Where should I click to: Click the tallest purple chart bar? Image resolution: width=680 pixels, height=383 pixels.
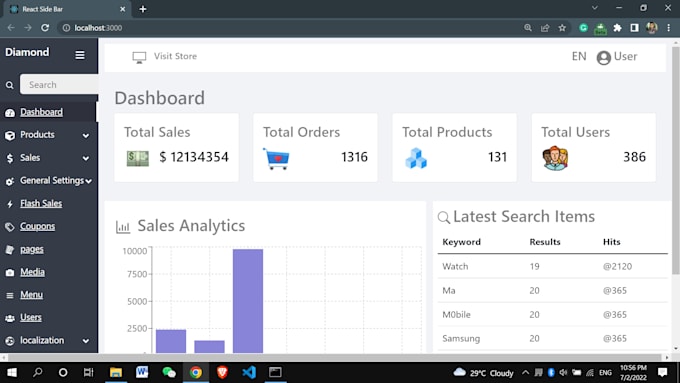[248, 301]
